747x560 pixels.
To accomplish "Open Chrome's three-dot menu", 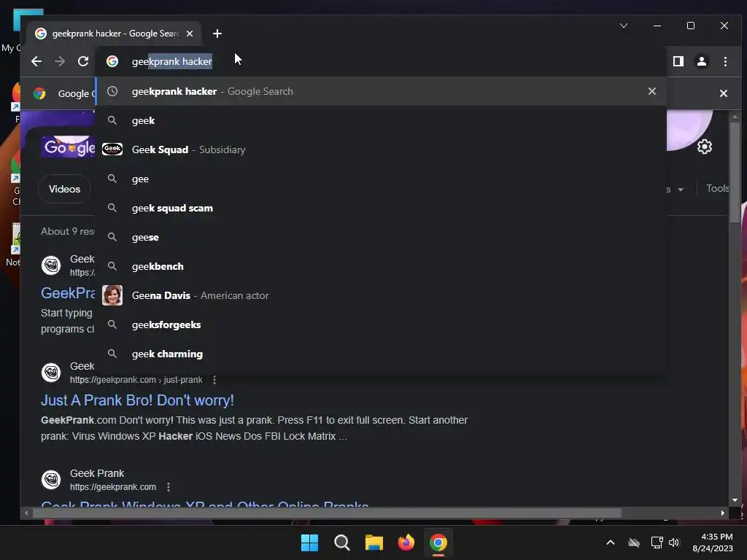I will click(x=725, y=61).
